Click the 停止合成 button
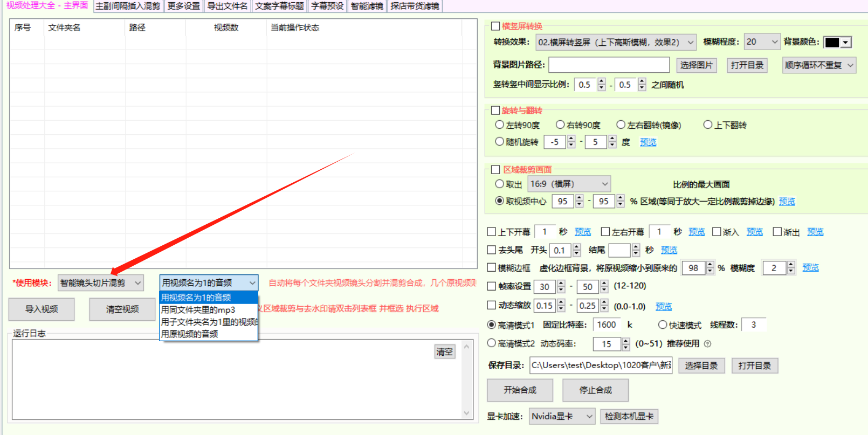The height and width of the screenshot is (435, 868). click(596, 390)
